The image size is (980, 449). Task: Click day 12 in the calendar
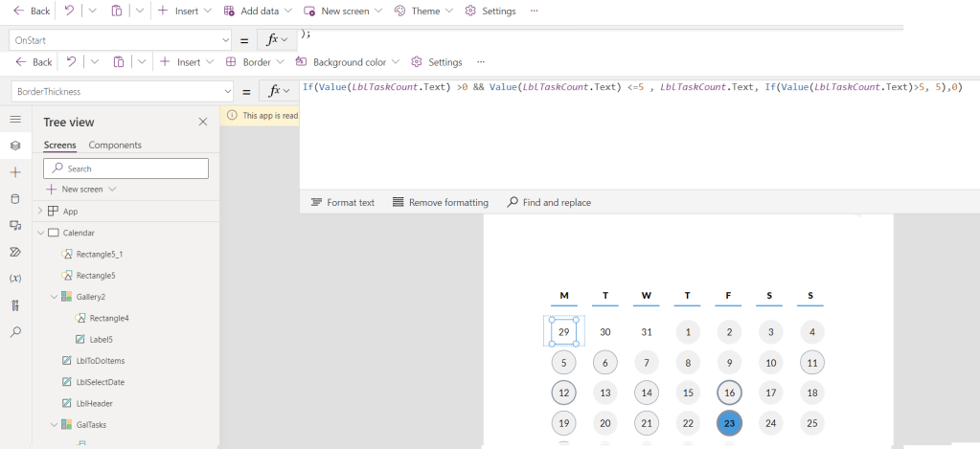[x=563, y=393]
